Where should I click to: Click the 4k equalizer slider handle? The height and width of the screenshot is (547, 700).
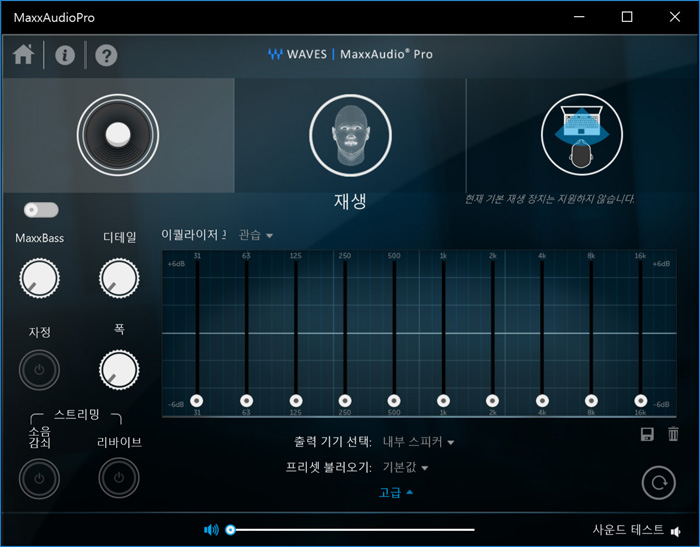click(542, 401)
